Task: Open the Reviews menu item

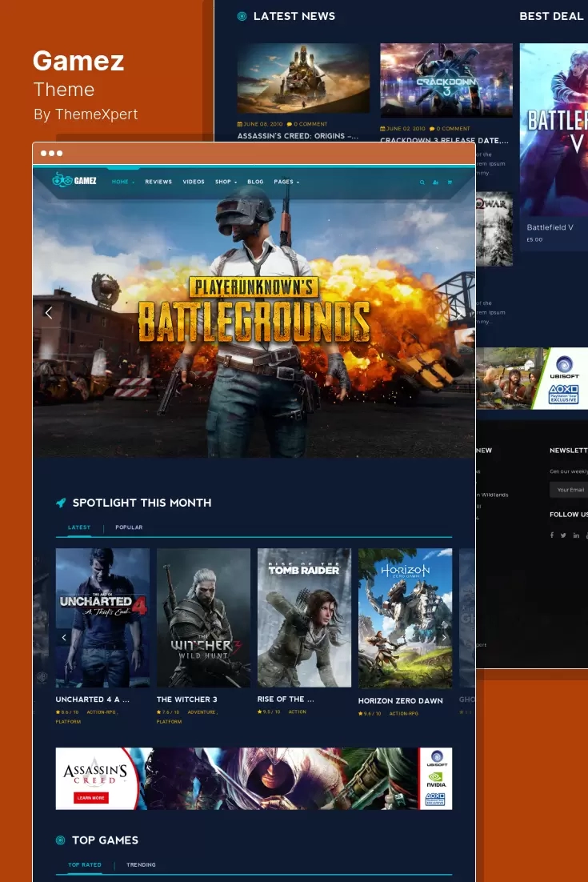Action: pos(158,182)
